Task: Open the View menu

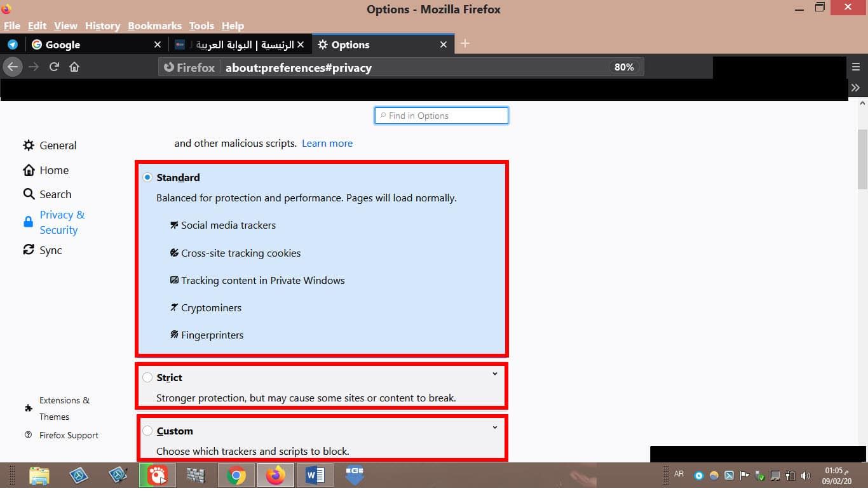Action: (x=65, y=26)
